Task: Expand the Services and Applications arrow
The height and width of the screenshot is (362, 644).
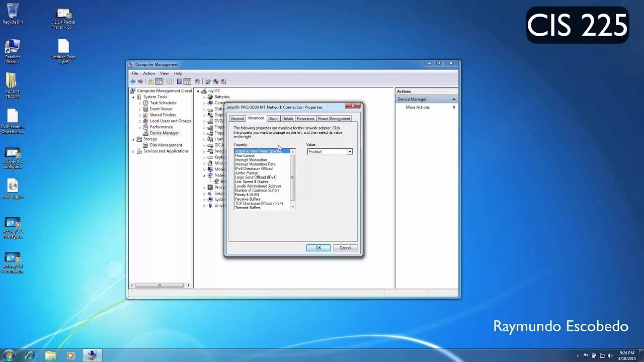Action: tap(134, 151)
